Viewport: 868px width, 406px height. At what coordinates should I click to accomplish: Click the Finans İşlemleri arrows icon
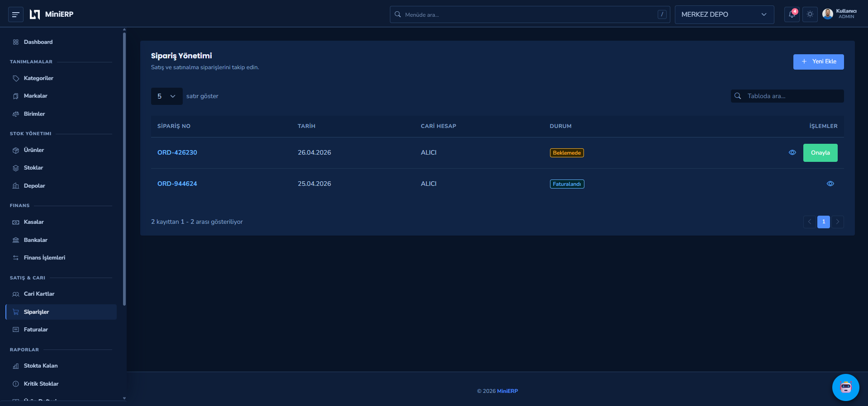pyautogui.click(x=16, y=258)
